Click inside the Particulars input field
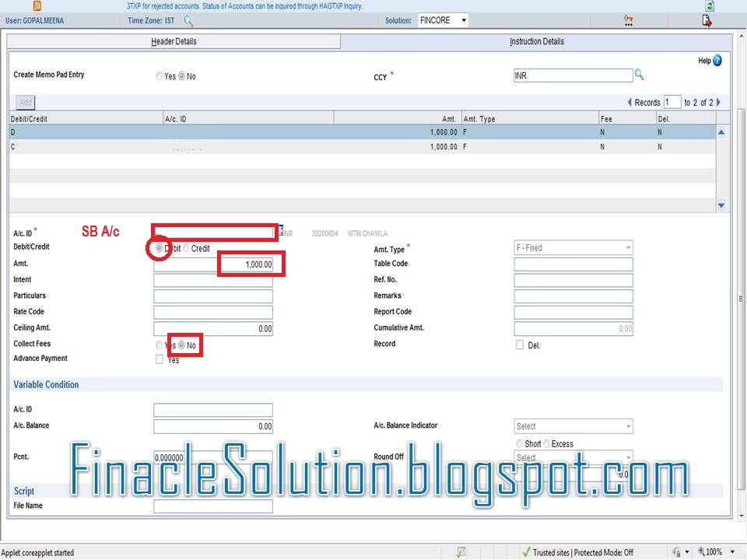Screen dimensions: 747x560 pyautogui.click(x=213, y=296)
